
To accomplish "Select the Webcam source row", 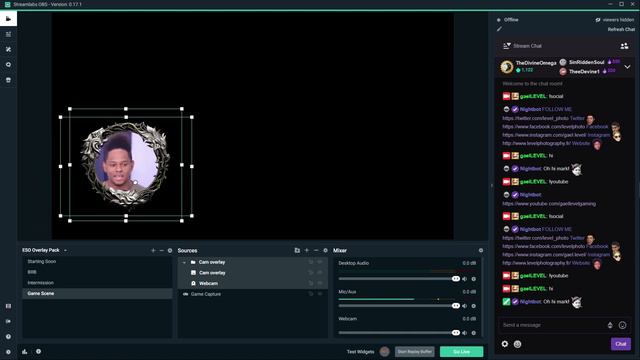I will (x=253, y=283).
